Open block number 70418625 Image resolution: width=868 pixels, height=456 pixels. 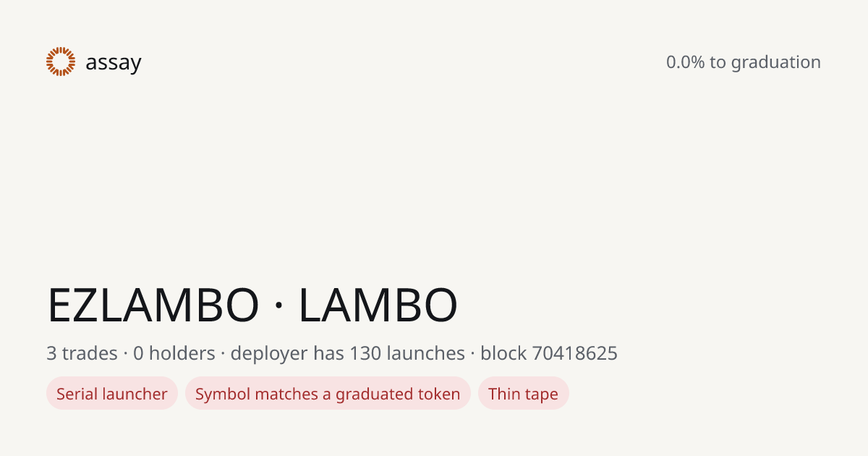tap(575, 353)
